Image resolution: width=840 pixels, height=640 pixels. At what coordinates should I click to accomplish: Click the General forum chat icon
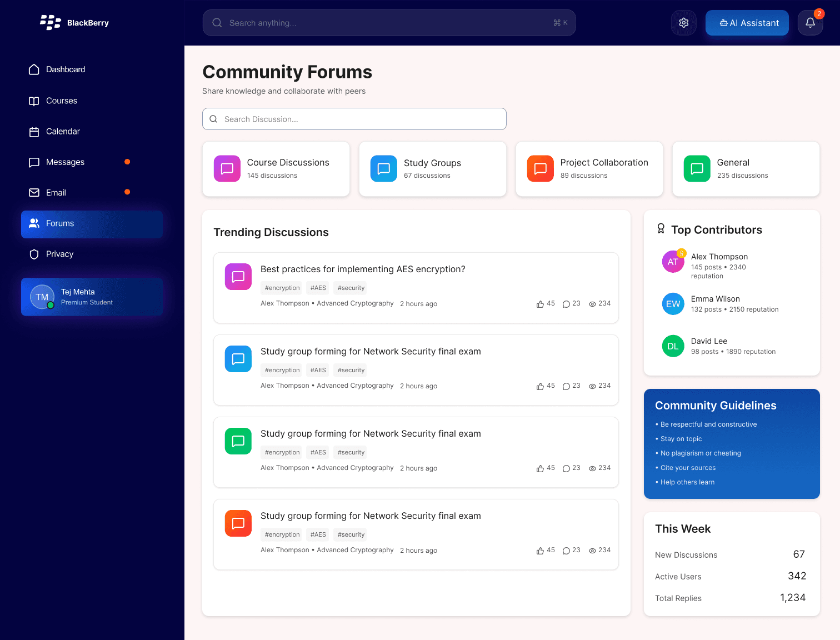click(x=697, y=168)
